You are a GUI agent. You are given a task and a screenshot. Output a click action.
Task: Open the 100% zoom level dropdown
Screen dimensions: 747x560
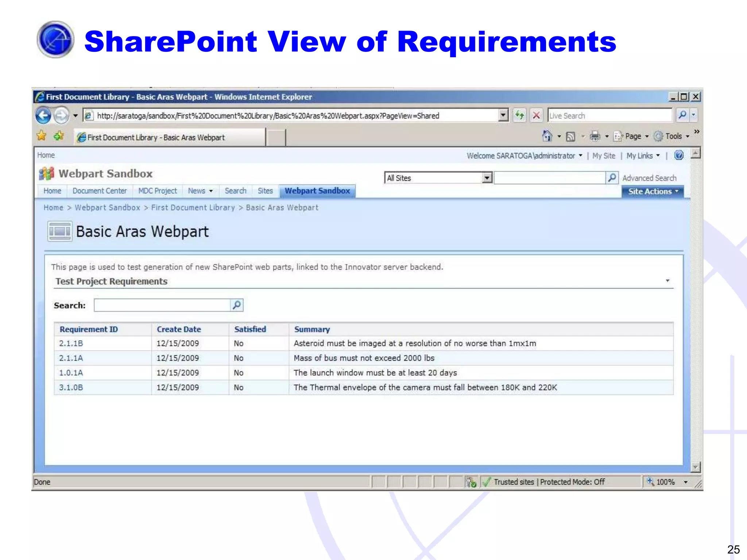[686, 482]
